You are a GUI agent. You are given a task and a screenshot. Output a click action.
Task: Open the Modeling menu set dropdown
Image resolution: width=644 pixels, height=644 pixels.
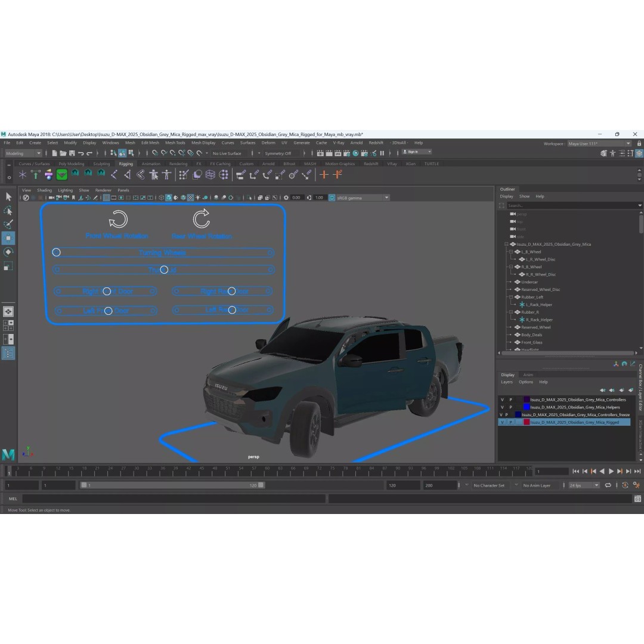pyautogui.click(x=23, y=153)
